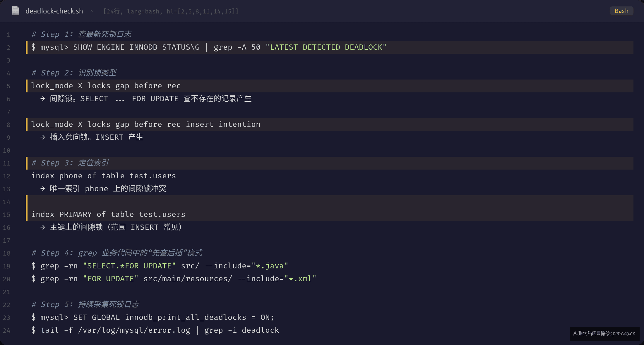Select line number 24 in the gutter

point(7,331)
